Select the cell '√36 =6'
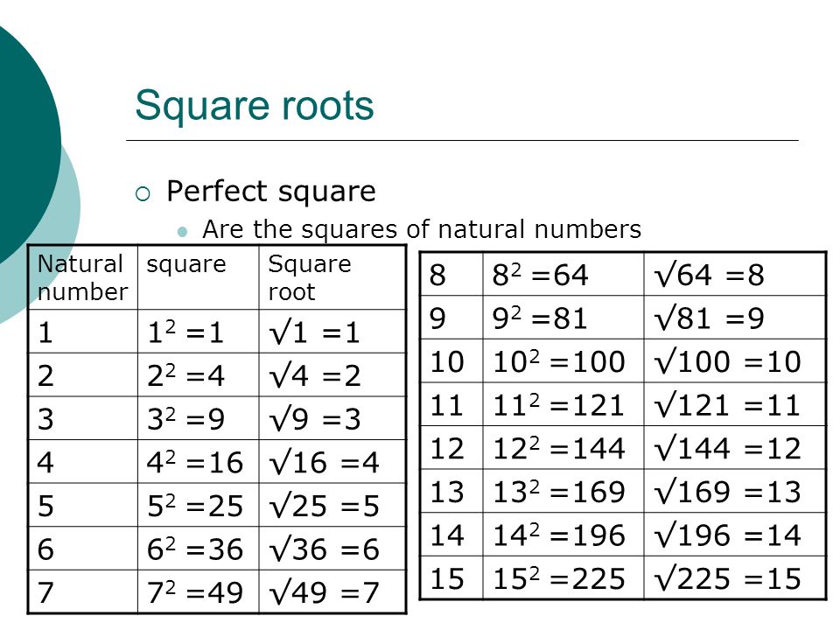840x630 pixels. coord(332,549)
